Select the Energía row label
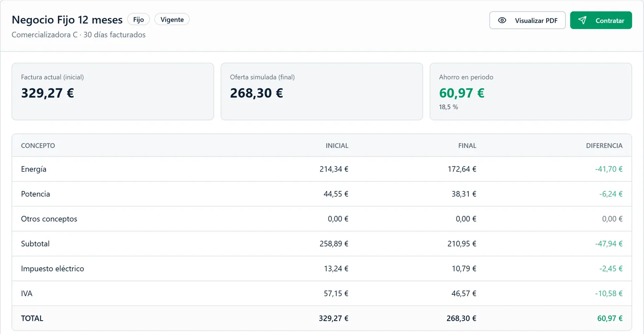 click(x=34, y=169)
